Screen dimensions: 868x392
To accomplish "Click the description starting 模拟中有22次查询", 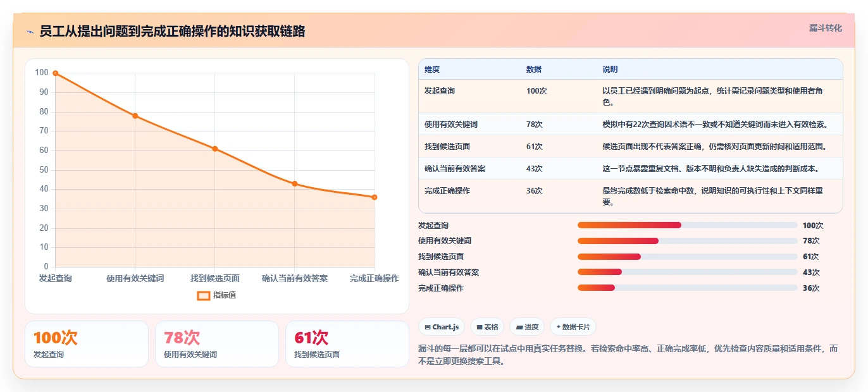I will (x=716, y=125).
